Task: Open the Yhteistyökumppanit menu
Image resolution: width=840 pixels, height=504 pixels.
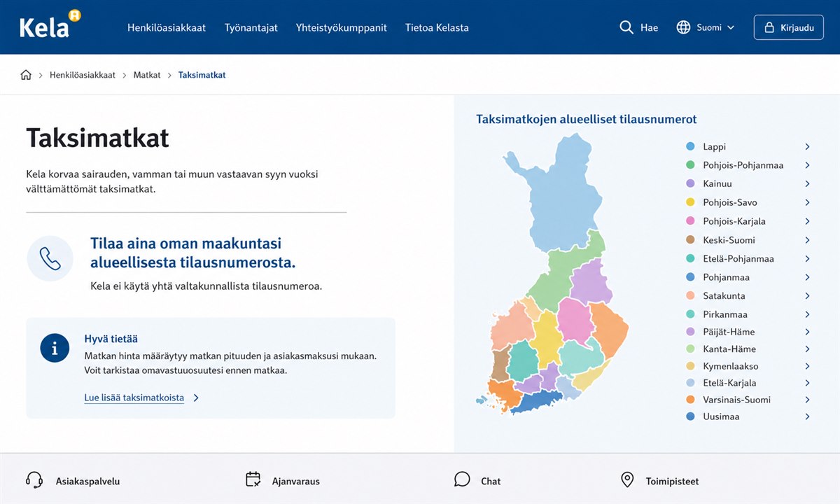Action: point(342,28)
